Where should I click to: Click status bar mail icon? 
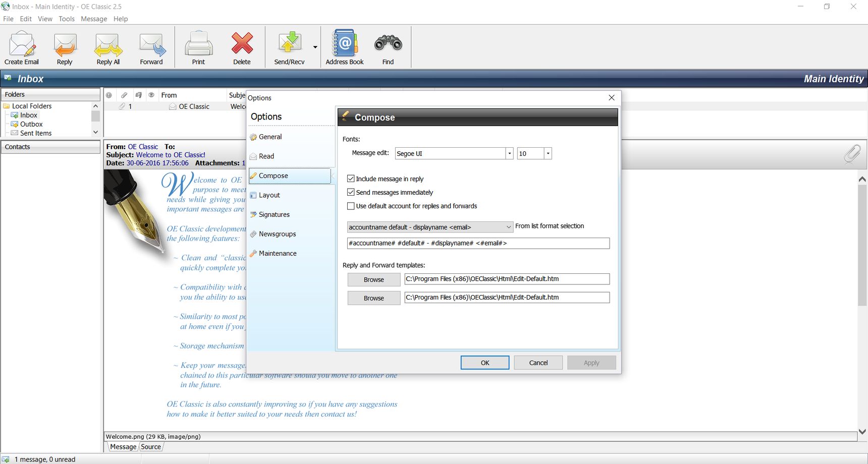pyautogui.click(x=6, y=459)
